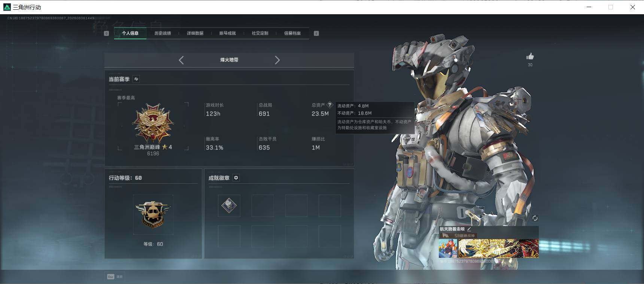The image size is (644, 284).
Task: Click the 三角洲行动 app icon in title bar
Action: pos(7,7)
